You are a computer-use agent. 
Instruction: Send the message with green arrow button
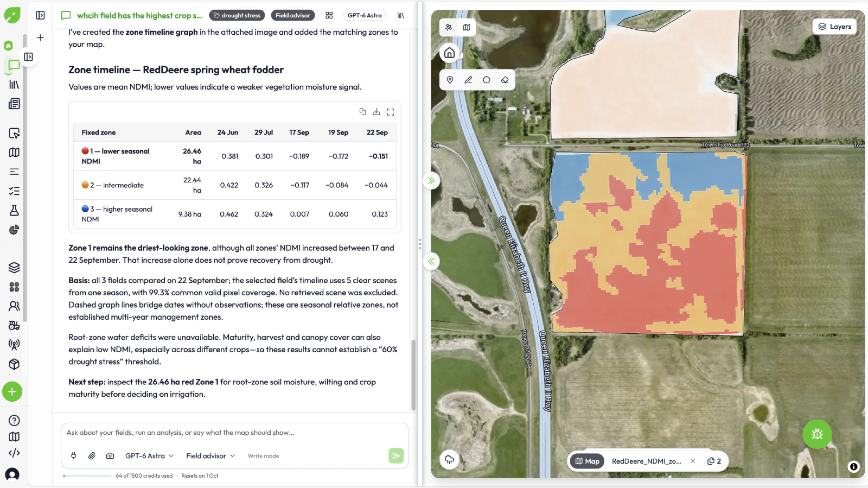click(396, 456)
